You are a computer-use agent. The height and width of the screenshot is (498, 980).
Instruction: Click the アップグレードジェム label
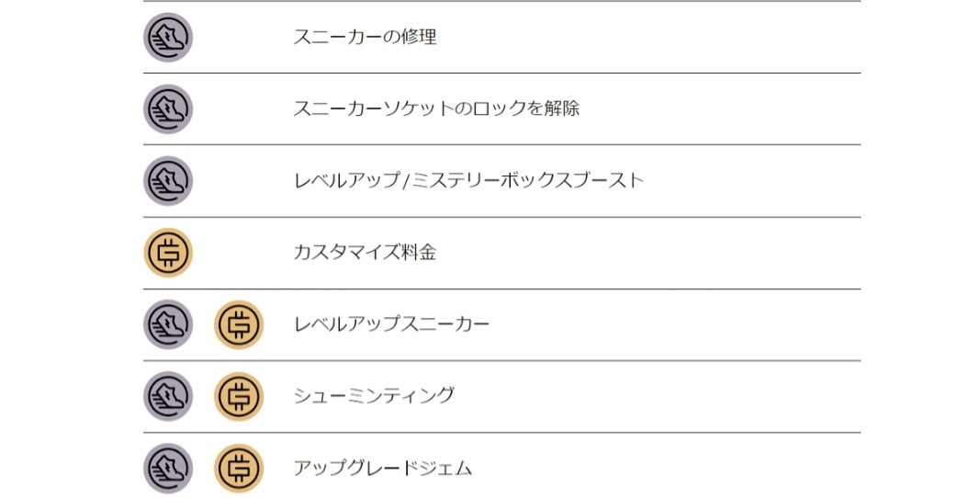pyautogui.click(x=382, y=468)
